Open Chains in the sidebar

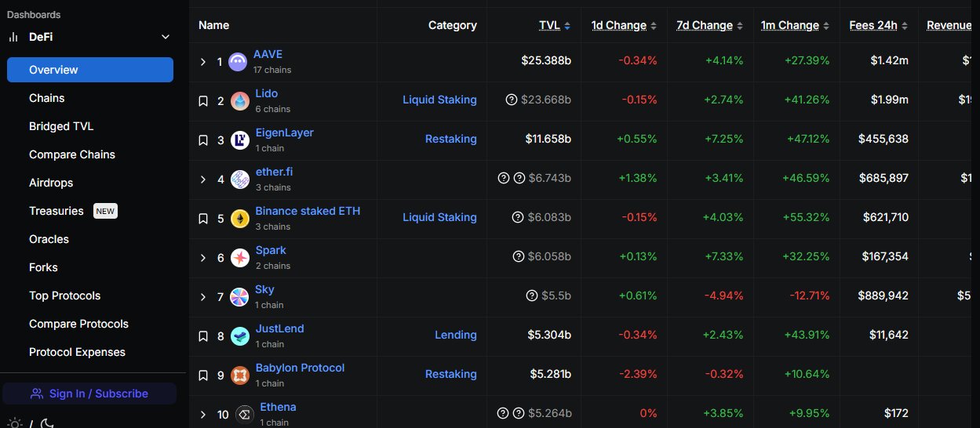47,98
